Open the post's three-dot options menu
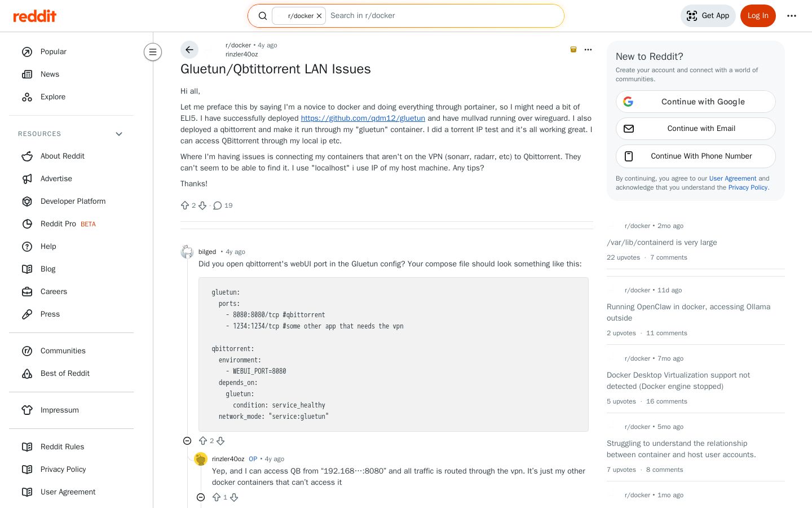The image size is (812, 508). 588,50
